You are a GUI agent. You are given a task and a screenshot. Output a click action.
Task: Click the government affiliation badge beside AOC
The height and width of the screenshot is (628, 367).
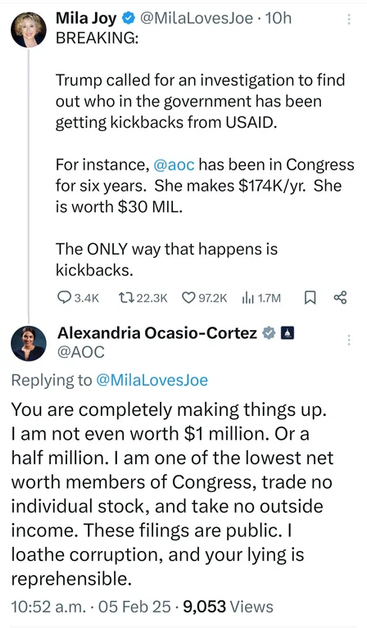click(288, 333)
